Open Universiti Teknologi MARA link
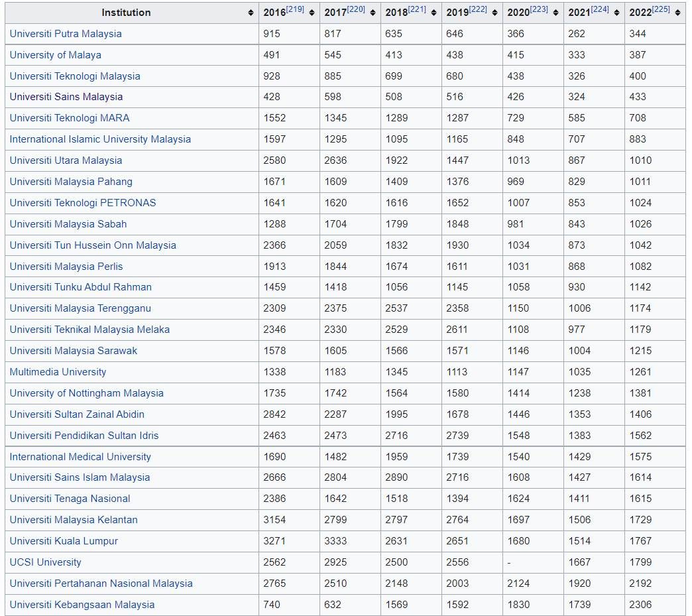This screenshot has height=616, width=692. point(70,118)
